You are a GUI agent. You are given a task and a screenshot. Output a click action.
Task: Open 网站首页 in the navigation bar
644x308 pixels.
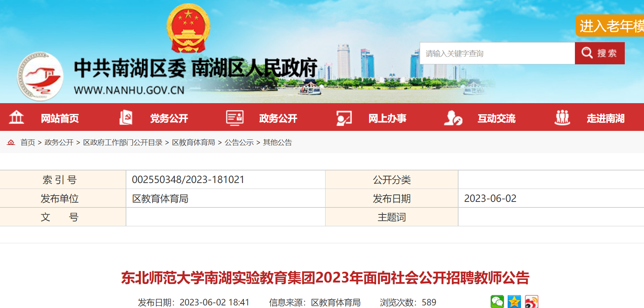(60, 118)
